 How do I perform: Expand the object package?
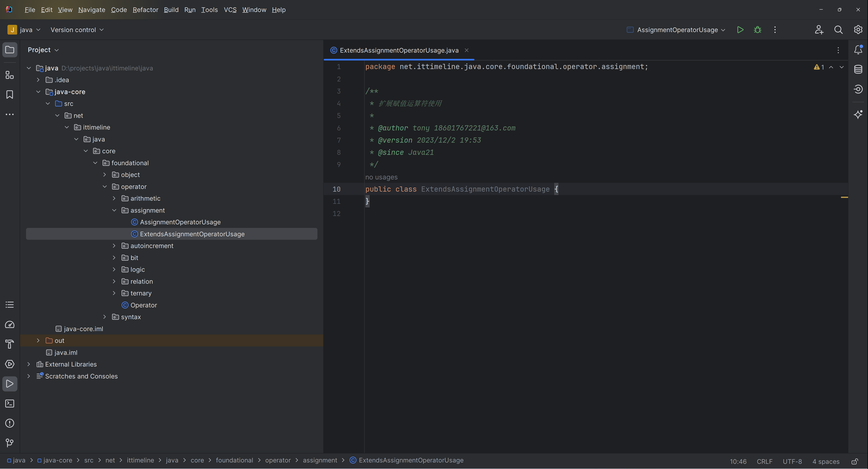point(105,175)
